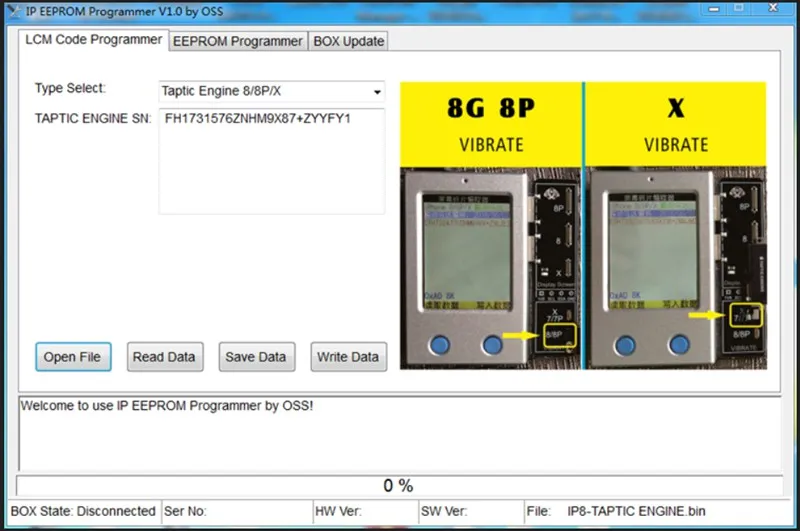The width and height of the screenshot is (800, 531).
Task: Click the X VIBRATE instruction image
Action: tap(676, 225)
